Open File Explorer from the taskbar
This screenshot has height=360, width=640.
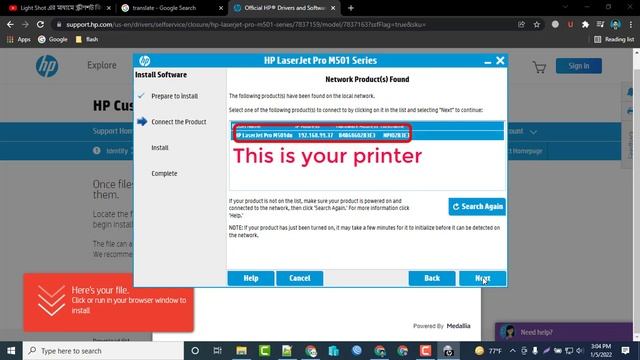click(241, 351)
